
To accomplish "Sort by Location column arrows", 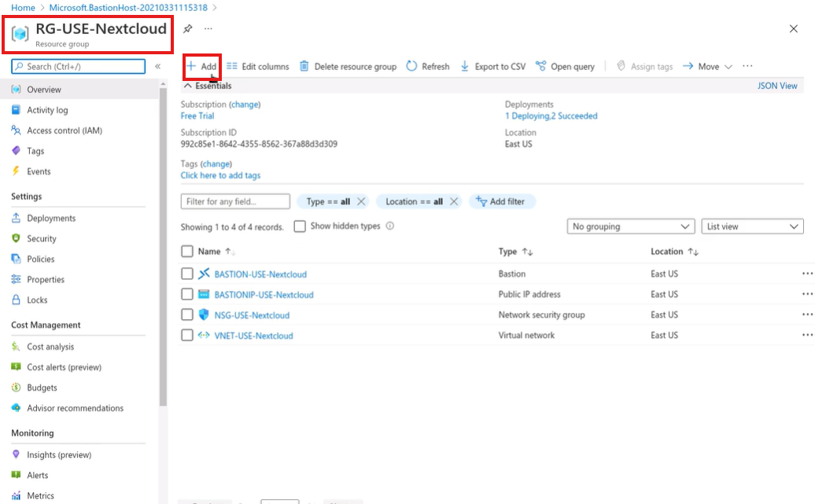I will [693, 252].
